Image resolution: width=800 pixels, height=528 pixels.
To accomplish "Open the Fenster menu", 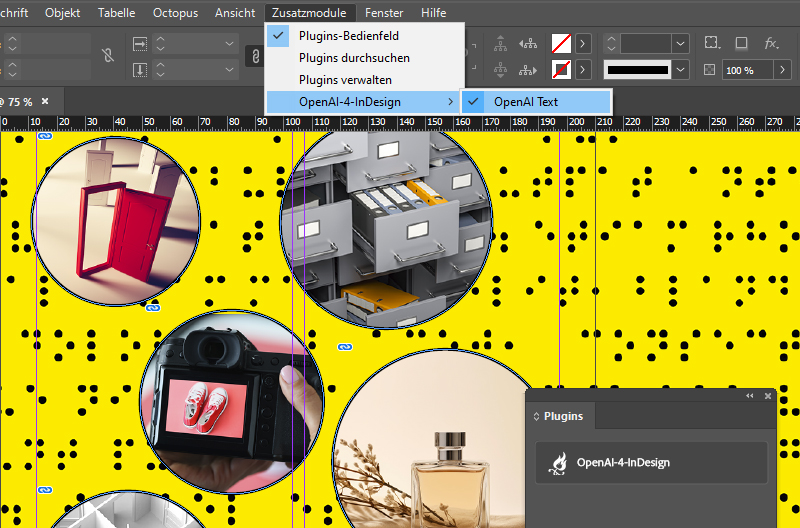I will point(384,12).
